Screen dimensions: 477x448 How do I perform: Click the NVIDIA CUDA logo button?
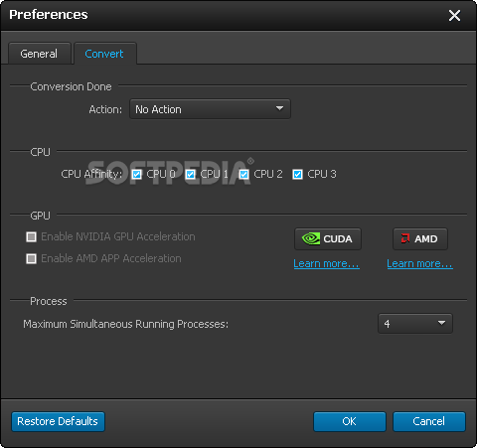[328, 238]
